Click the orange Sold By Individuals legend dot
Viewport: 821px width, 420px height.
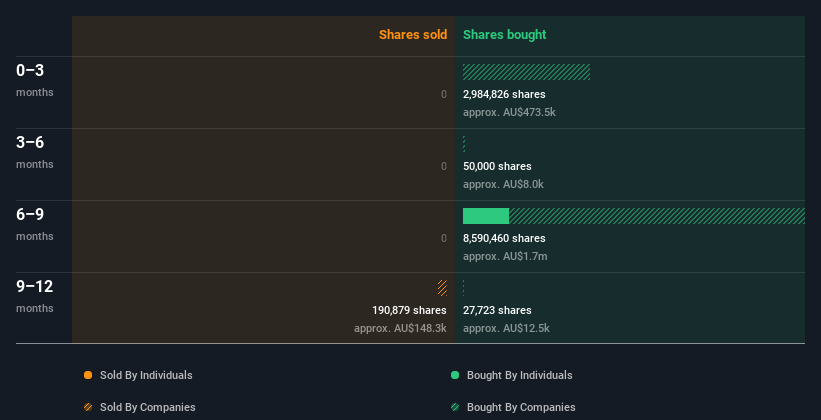(x=88, y=375)
